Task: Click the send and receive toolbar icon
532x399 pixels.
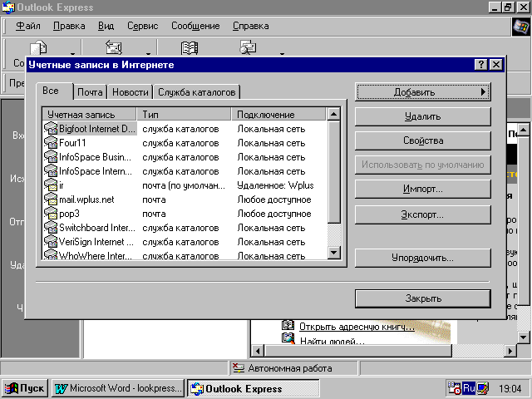Action: tap(114, 47)
